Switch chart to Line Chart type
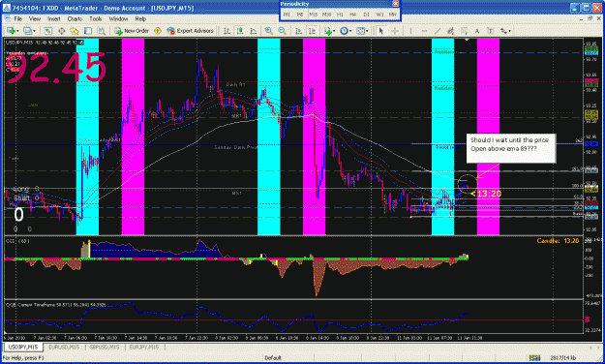605x364 pixels. tap(254, 31)
